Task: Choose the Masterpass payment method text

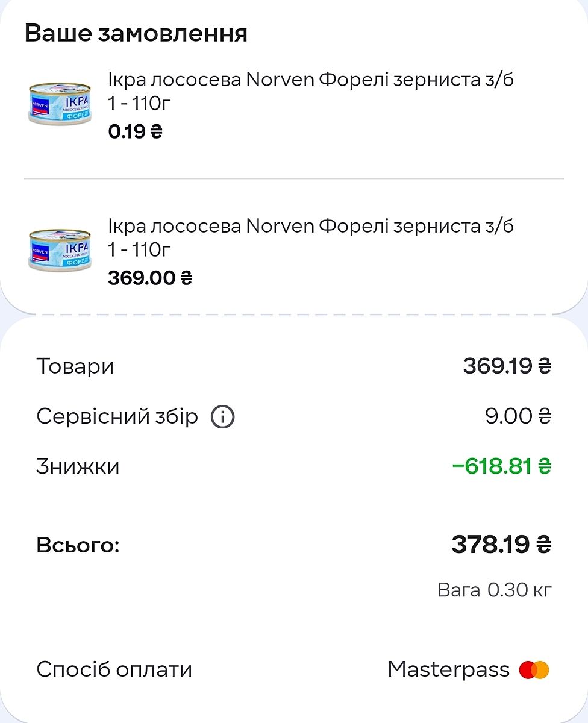Action: [448, 669]
